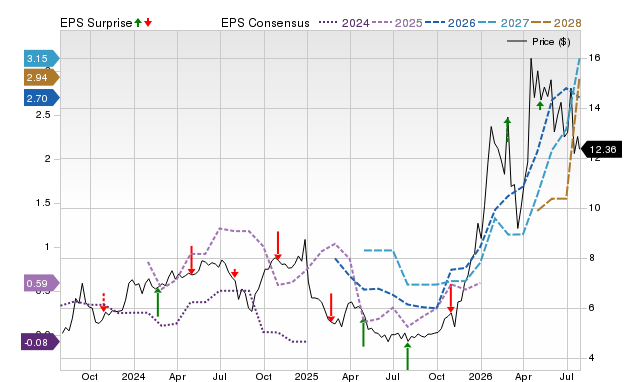Click the 2026 EPS consensus legend entry

(450, 23)
